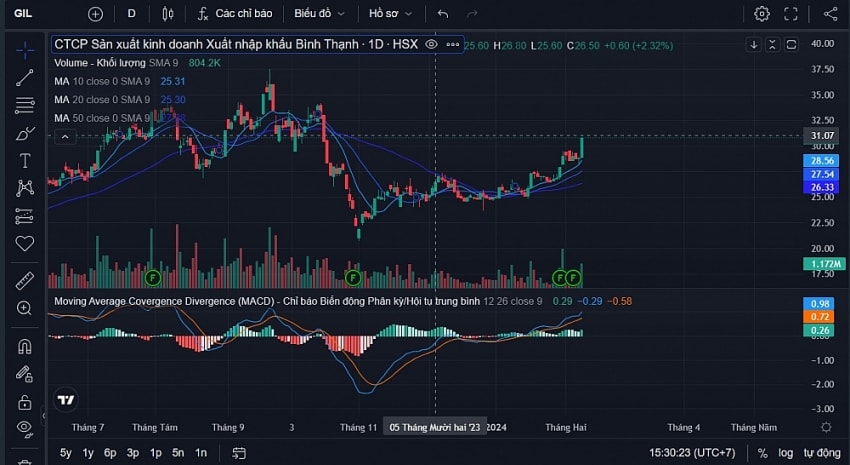Activate the zoom in tool
This screenshot has width=850, height=465.
pyautogui.click(x=24, y=308)
